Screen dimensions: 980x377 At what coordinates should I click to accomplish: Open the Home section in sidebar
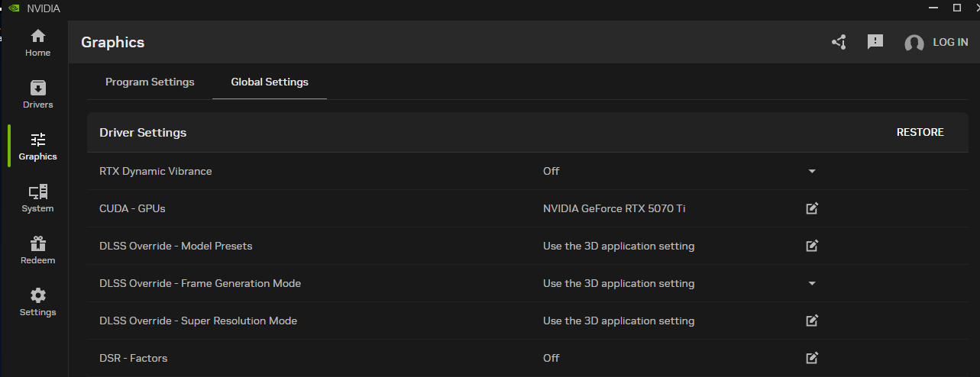[x=37, y=42]
